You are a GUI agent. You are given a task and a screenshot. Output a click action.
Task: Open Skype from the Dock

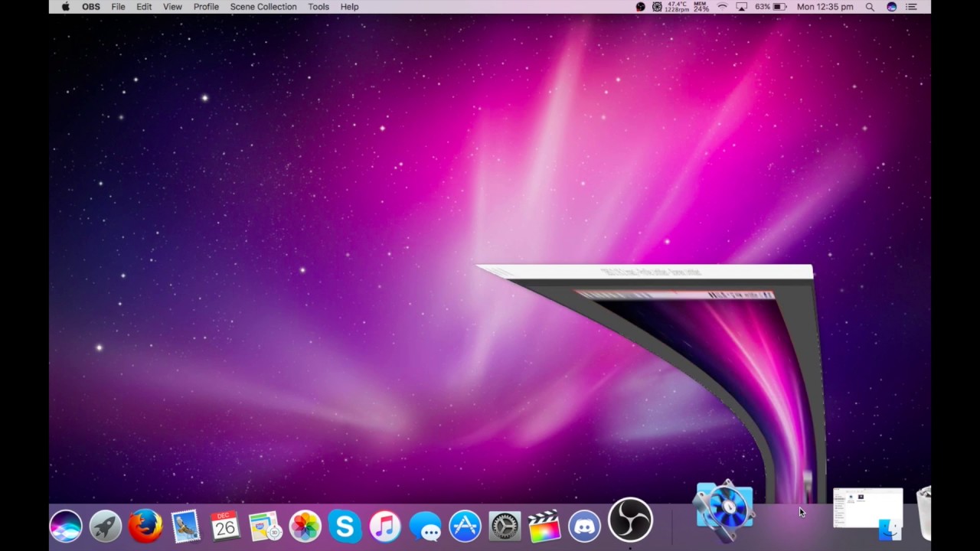pyautogui.click(x=345, y=524)
